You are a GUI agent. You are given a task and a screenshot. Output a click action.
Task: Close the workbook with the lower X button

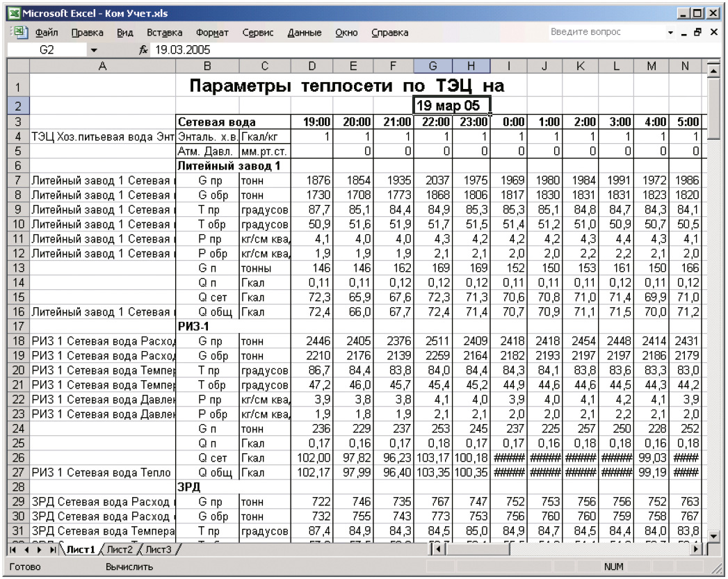click(x=713, y=33)
